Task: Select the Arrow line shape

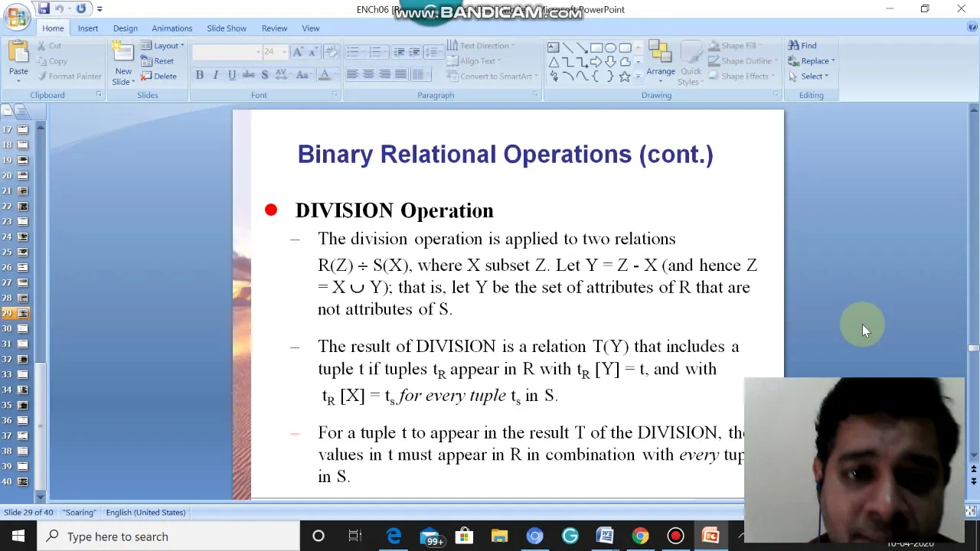Action: click(582, 47)
